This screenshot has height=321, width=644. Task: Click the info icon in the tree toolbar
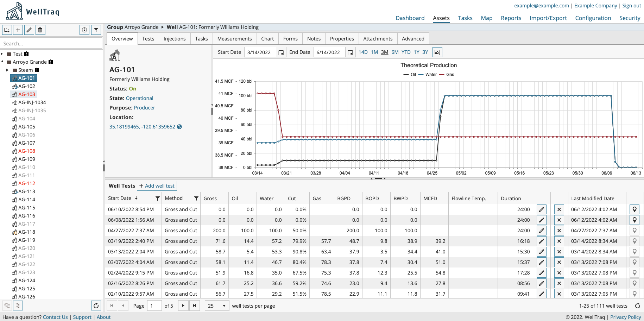(84, 30)
